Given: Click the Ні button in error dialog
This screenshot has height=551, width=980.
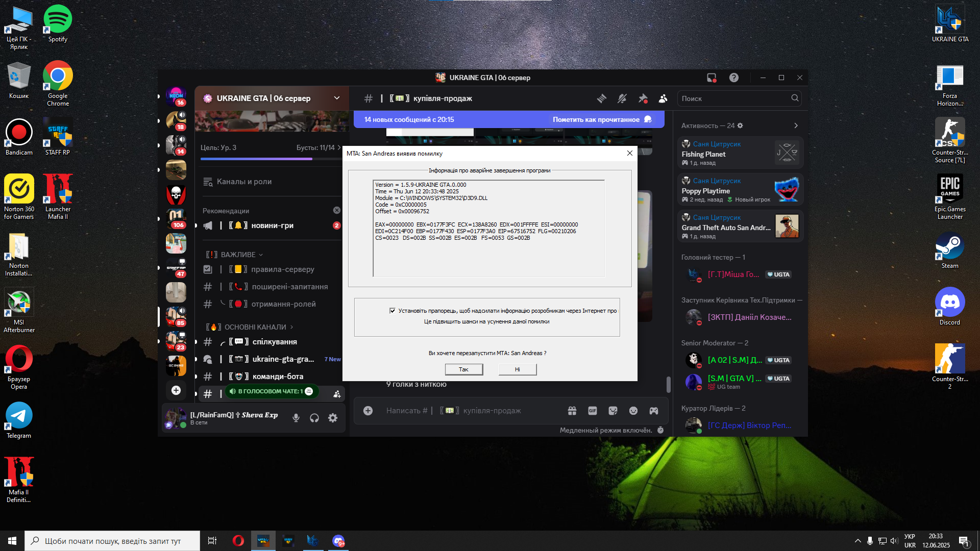Looking at the screenshot, I should [518, 369].
